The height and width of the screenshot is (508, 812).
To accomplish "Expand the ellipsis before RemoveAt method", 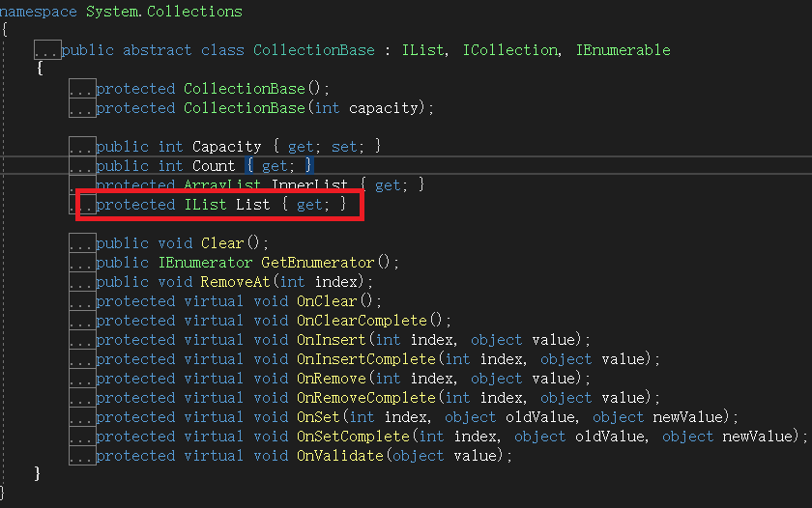I will [82, 282].
